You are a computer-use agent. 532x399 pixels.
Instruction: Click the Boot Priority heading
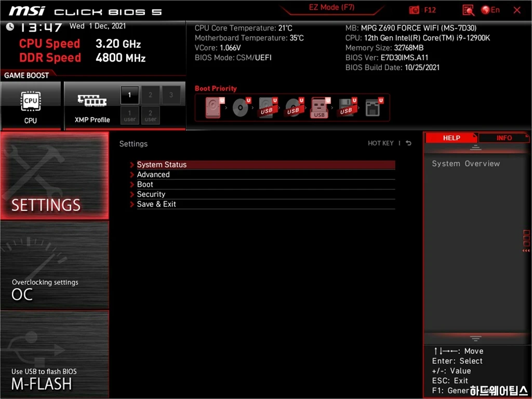(216, 88)
